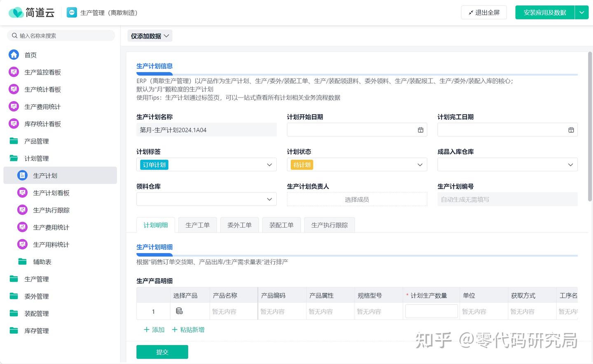This screenshot has width=593, height=364.
Task: Open the 仅添加数据 mode dropdown
Action: click(x=150, y=36)
